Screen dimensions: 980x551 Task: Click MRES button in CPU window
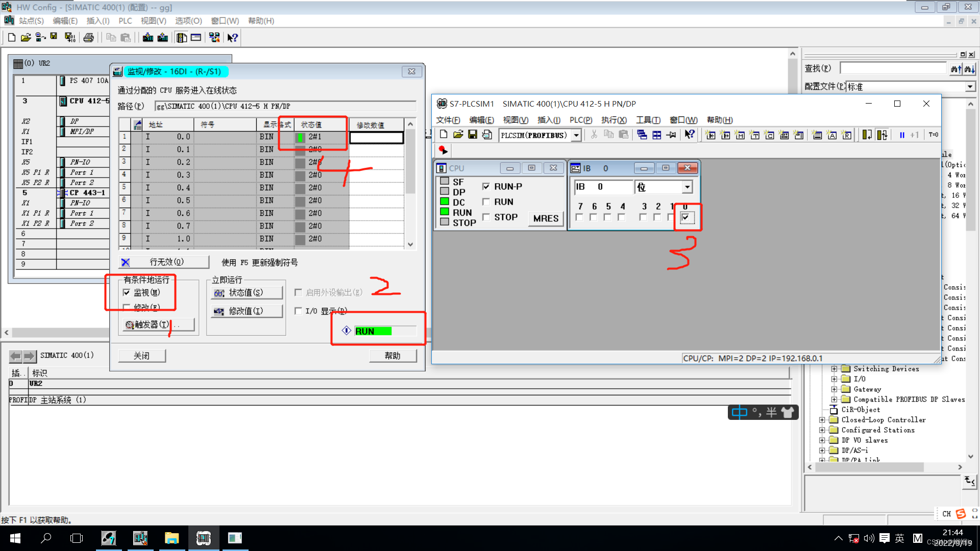pyautogui.click(x=546, y=218)
